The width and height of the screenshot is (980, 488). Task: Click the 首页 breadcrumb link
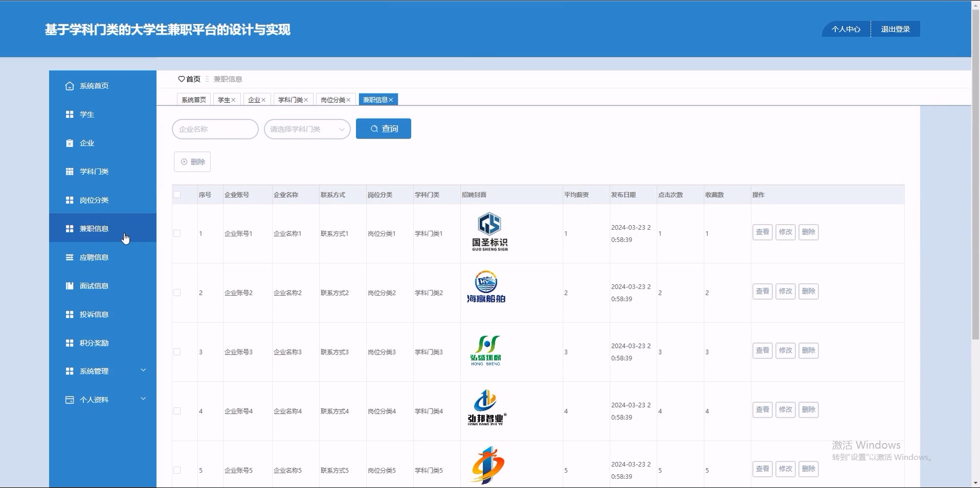click(x=193, y=79)
